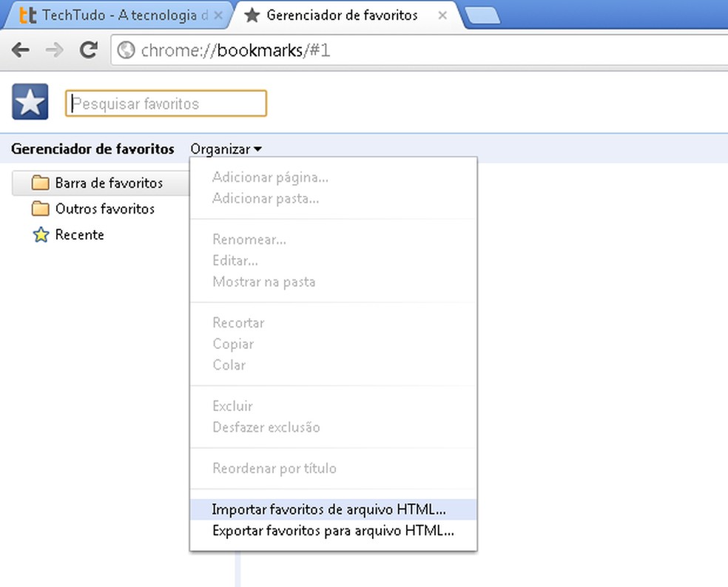The height and width of the screenshot is (587, 728).
Task: Select the Barra de favoritos folder icon
Action: coord(41,183)
